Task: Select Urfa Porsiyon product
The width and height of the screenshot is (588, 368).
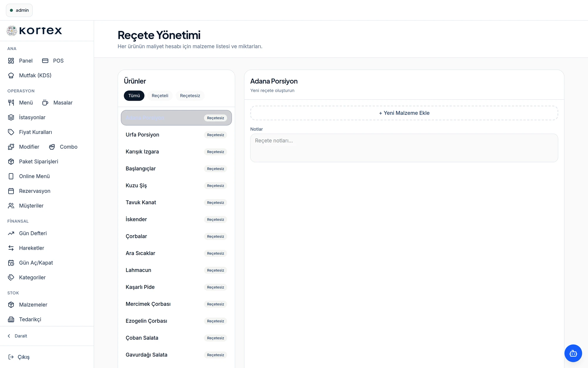Action: 176,135
